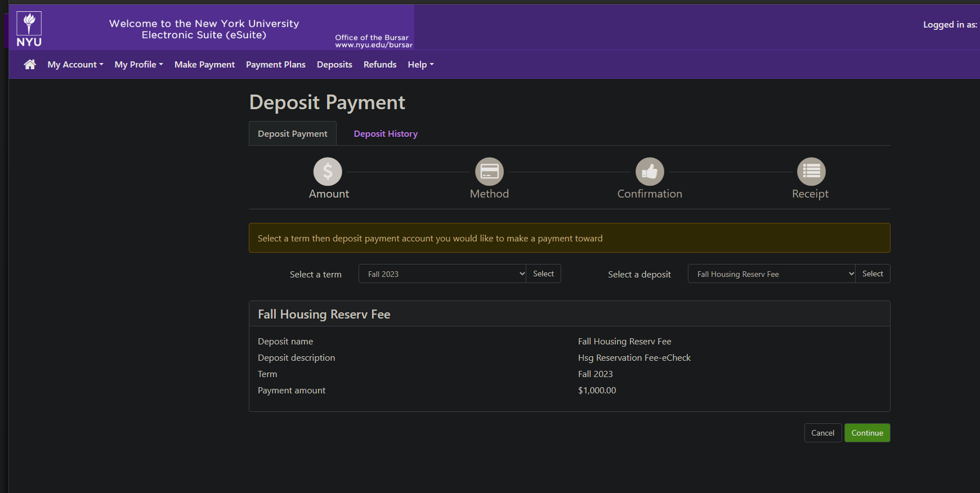Viewport: 980px width, 493px height.
Task: Open the deposit dropdown showing Fall Housing Reserv Fee
Action: click(x=772, y=274)
